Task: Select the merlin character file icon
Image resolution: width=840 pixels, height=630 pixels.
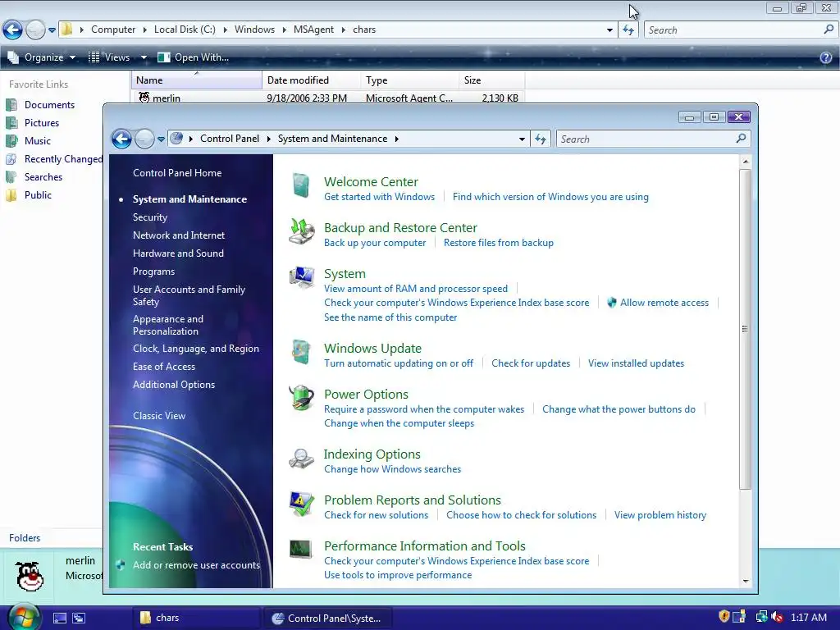Action: point(144,98)
